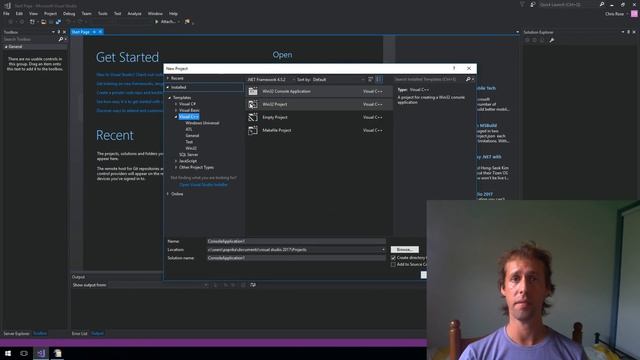Pin the Toolbox panel with auto-hide icon

pos(58,32)
